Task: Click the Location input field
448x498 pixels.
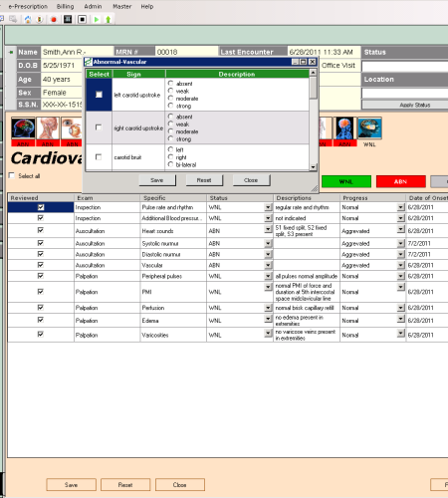Action: pos(405,93)
